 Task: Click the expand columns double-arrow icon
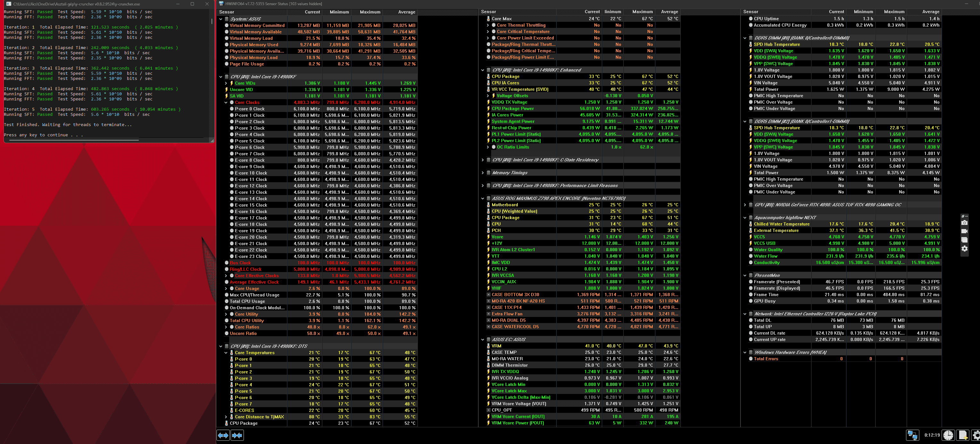coord(223,435)
